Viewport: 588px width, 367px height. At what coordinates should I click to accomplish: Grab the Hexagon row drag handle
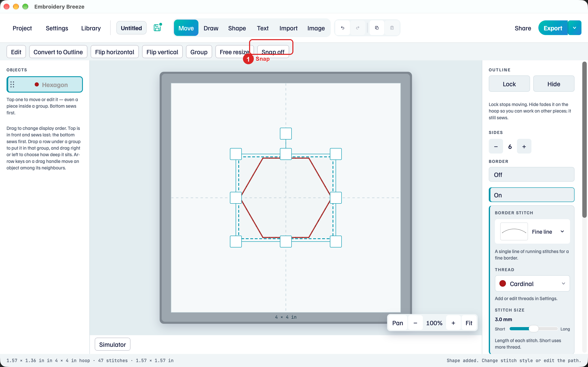click(x=12, y=84)
